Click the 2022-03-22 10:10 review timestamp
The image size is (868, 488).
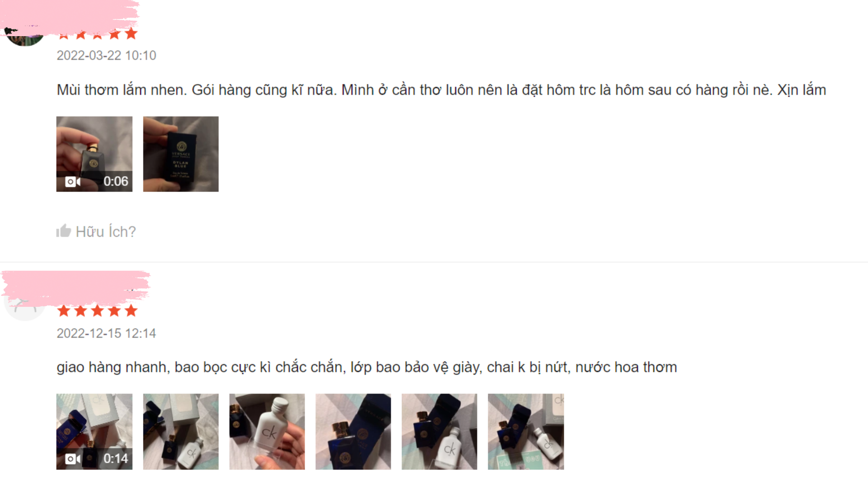(x=106, y=56)
